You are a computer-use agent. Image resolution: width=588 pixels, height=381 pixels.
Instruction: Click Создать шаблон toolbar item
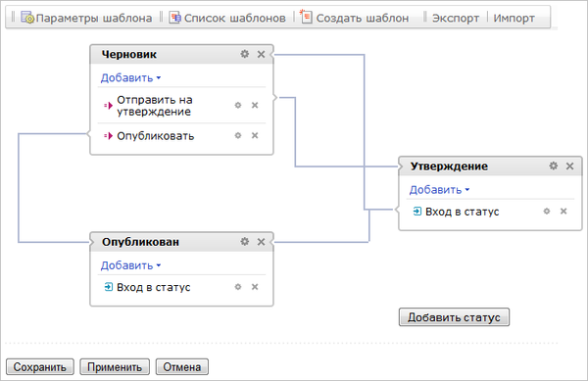(354, 18)
